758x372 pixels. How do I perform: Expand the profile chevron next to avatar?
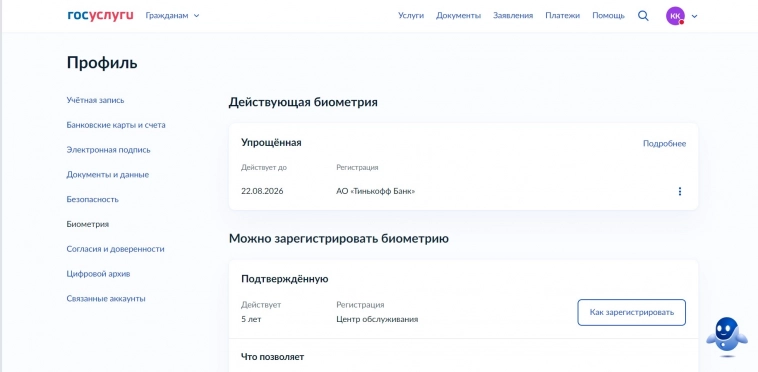pos(695,16)
